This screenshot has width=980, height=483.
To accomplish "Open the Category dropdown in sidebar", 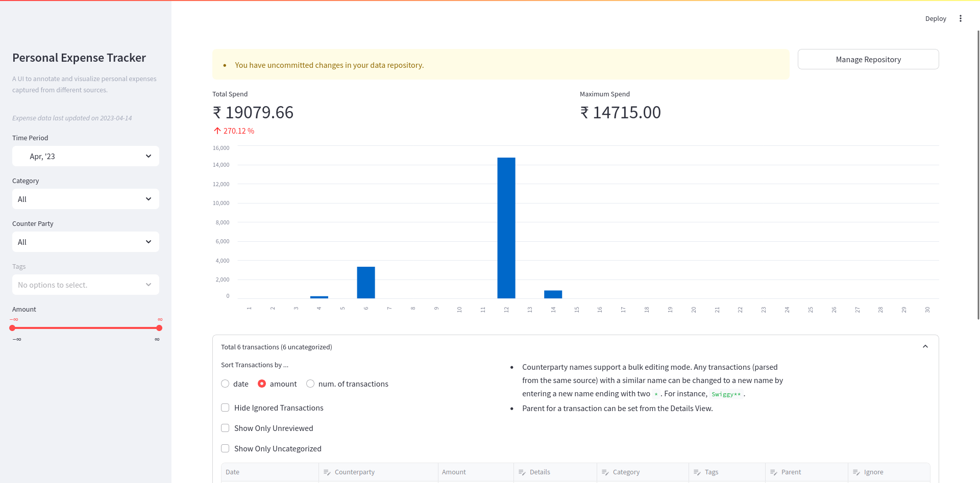I will click(x=86, y=199).
